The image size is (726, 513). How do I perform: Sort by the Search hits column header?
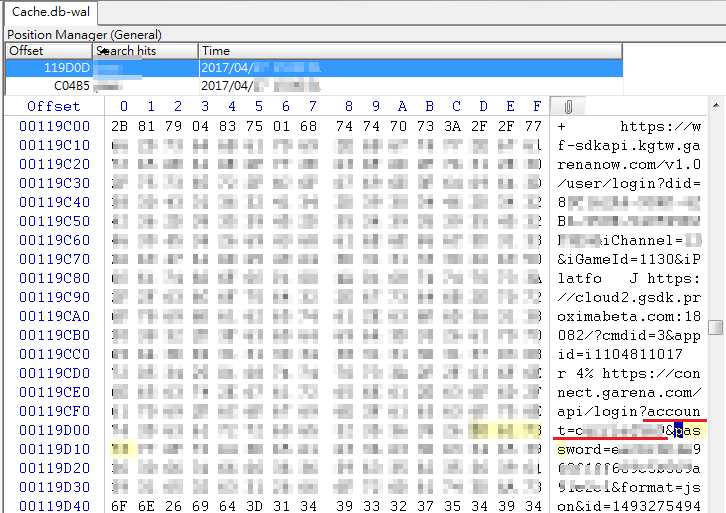pyautogui.click(x=145, y=51)
